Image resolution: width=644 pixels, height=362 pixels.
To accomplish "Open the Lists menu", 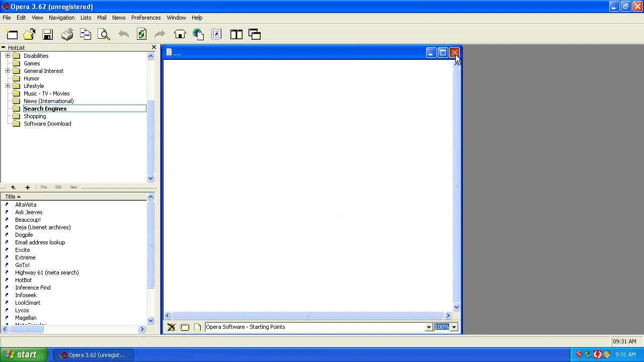I will click(86, 18).
